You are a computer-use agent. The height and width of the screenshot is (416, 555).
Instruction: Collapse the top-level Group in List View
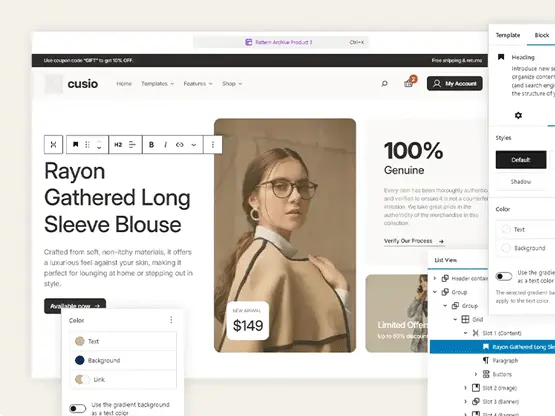tap(435, 292)
